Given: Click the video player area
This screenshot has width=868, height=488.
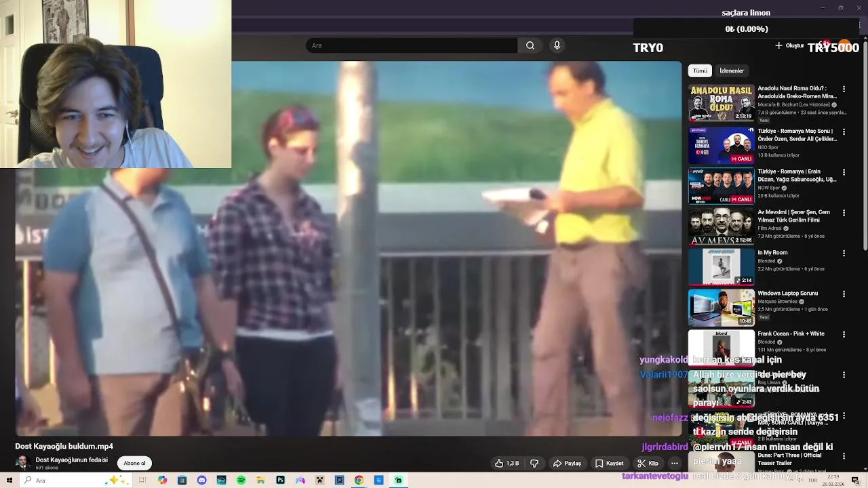Looking at the screenshot, I should pyautogui.click(x=348, y=249).
